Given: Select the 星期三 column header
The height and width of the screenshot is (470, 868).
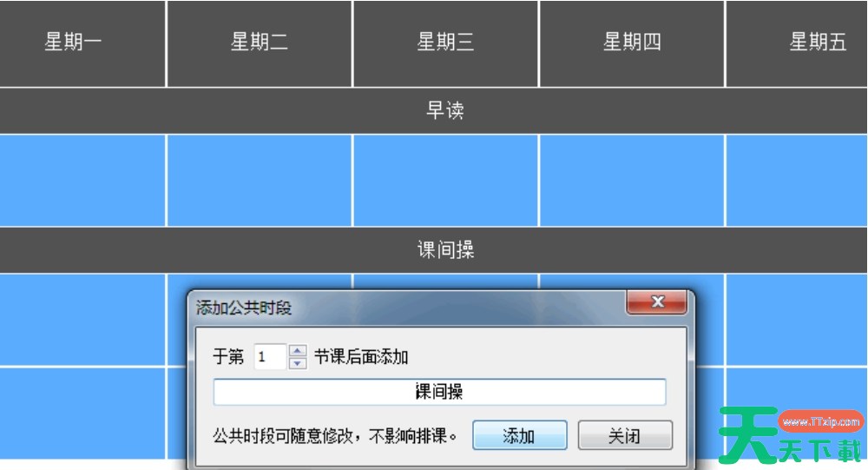Looking at the screenshot, I should 445,43.
